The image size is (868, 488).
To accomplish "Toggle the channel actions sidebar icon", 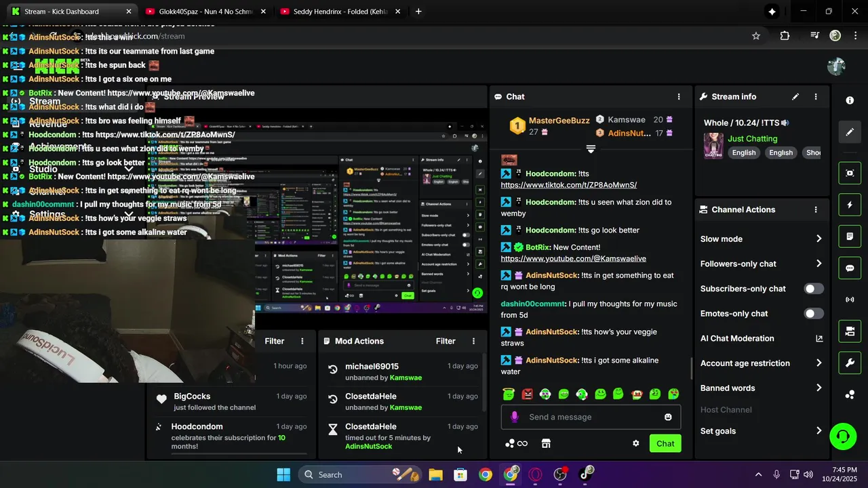I will pyautogui.click(x=850, y=331).
